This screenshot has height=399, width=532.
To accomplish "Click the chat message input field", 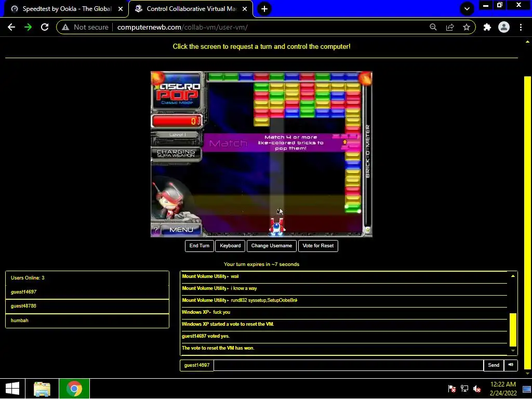I will coord(349,365).
